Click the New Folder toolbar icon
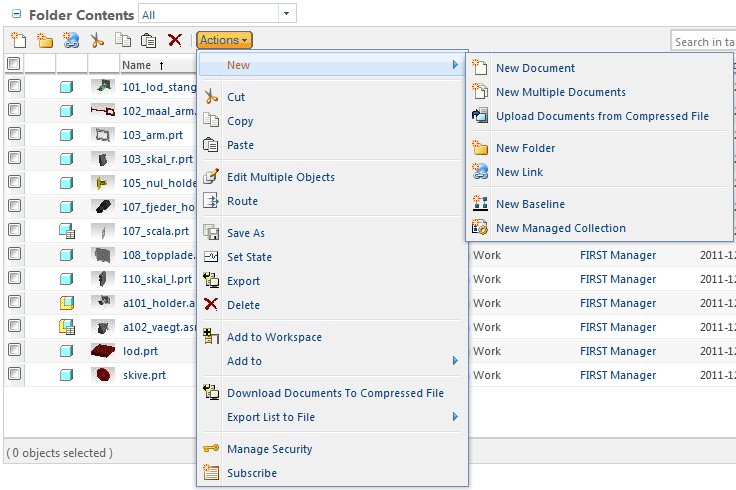The image size is (736, 490). (x=45, y=40)
